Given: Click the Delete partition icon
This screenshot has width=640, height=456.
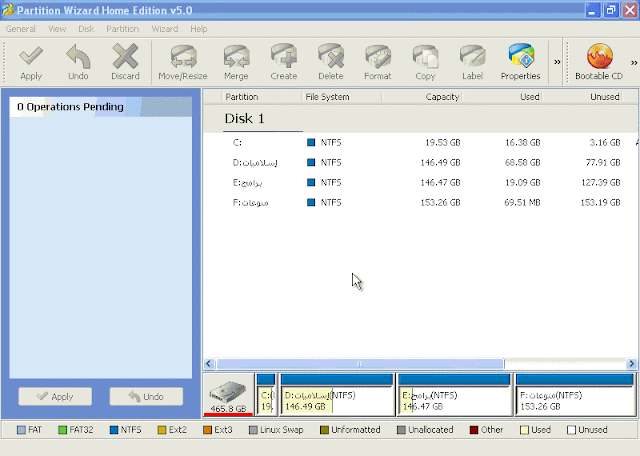Looking at the screenshot, I should point(331,62).
